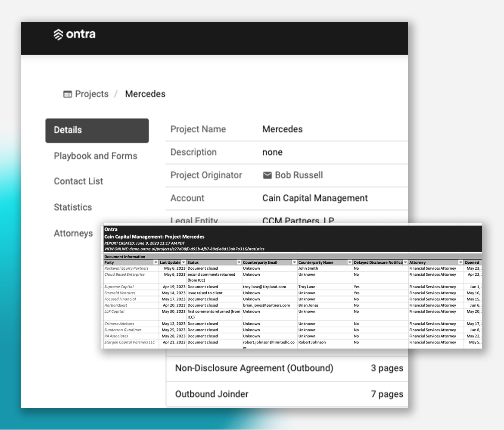504x430 pixels.
Task: Open the Party column filter dropdown
Action: (156, 262)
